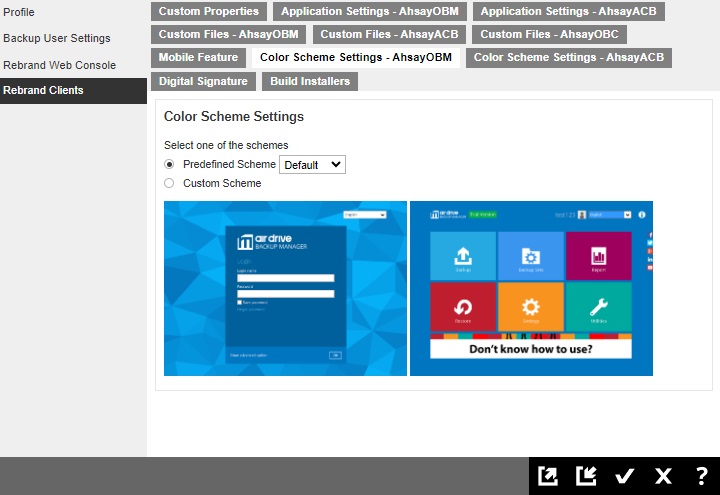
Task: Click the X cancel icon
Action: 663,476
